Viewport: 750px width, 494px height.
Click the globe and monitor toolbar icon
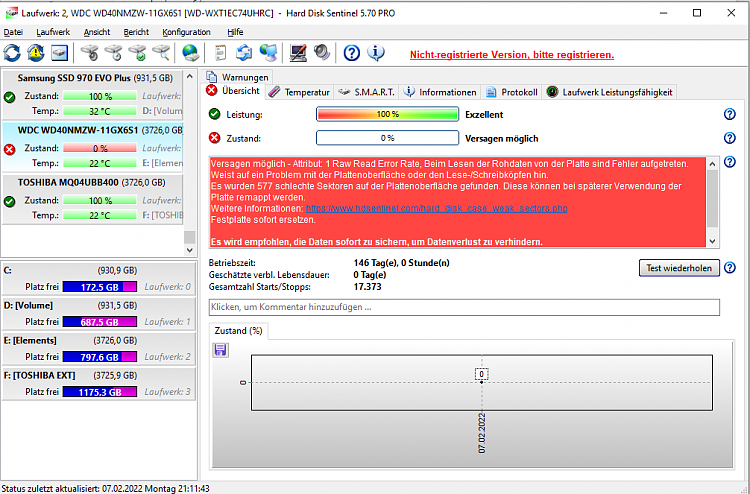(x=268, y=53)
